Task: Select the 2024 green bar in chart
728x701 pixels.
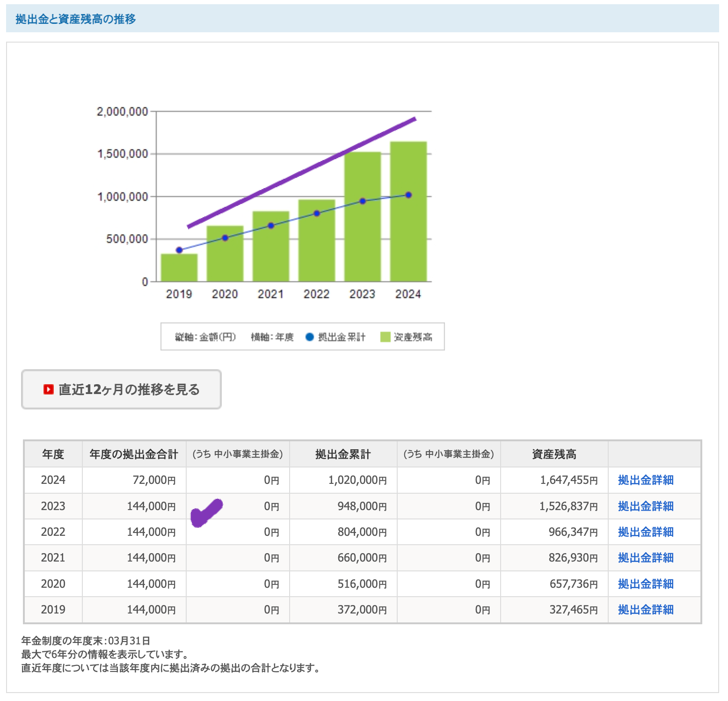Action: point(408,212)
